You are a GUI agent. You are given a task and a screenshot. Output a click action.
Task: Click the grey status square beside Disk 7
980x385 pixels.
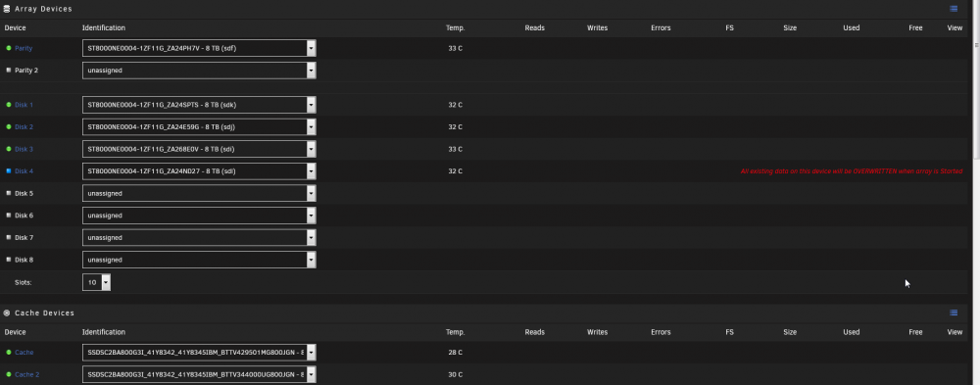(9, 237)
